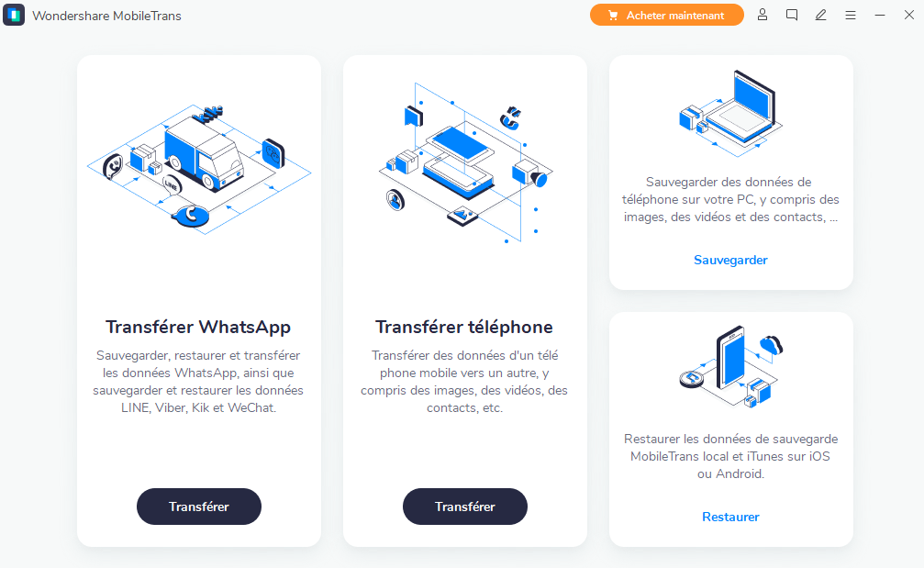Open the hamburger menu icon
924x568 pixels.
click(x=851, y=16)
